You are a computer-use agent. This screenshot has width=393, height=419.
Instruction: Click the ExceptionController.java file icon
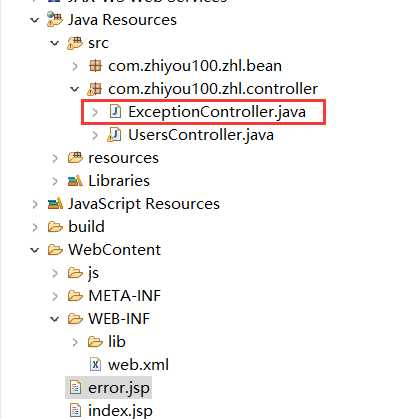[115, 112]
